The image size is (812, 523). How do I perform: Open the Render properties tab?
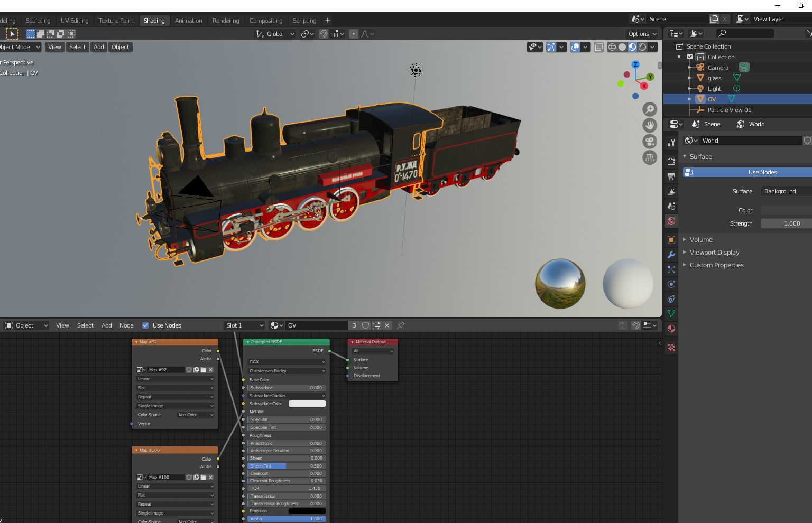(671, 161)
